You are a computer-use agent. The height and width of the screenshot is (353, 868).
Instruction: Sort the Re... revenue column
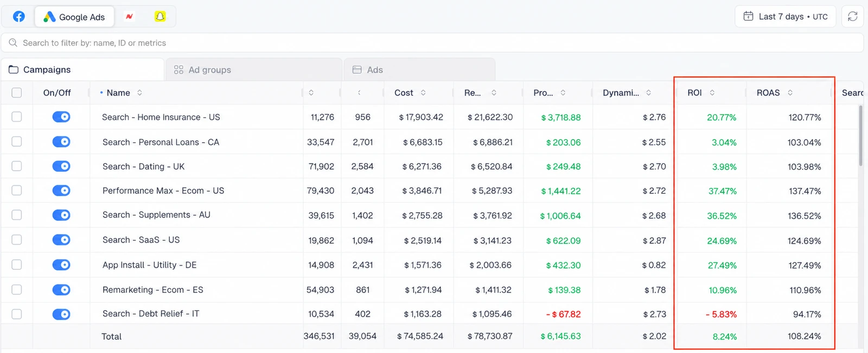(494, 93)
